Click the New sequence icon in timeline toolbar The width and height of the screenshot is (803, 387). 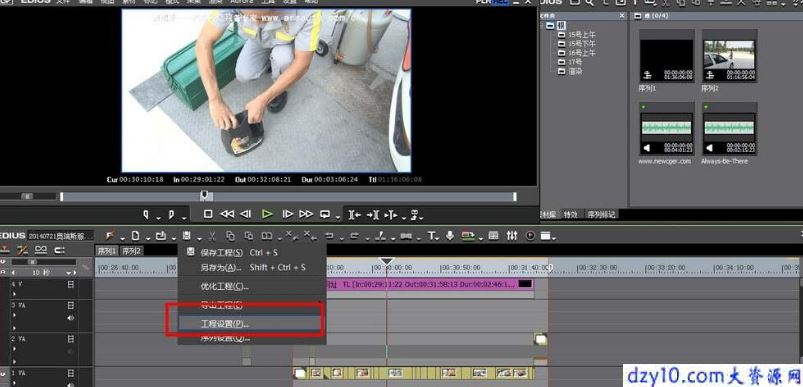135,235
